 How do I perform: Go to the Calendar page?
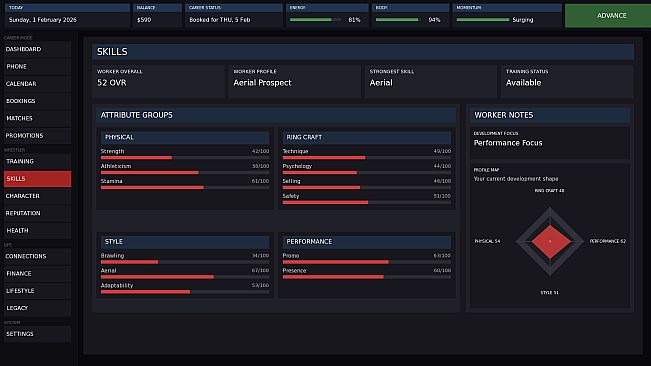pyautogui.click(x=37, y=84)
